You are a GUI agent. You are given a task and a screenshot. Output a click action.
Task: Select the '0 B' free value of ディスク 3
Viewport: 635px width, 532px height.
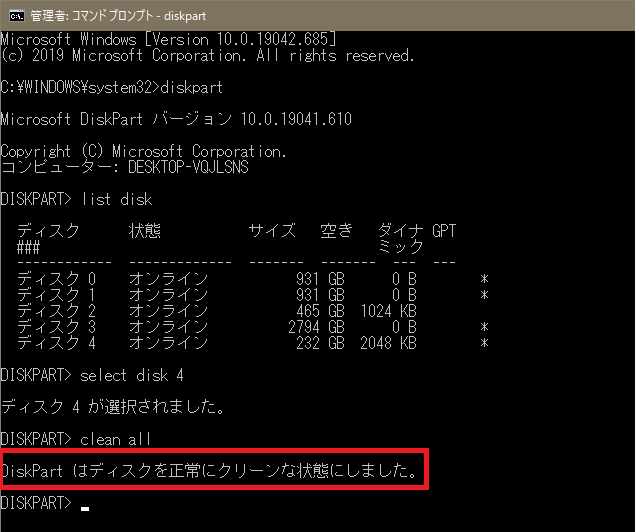(404, 327)
